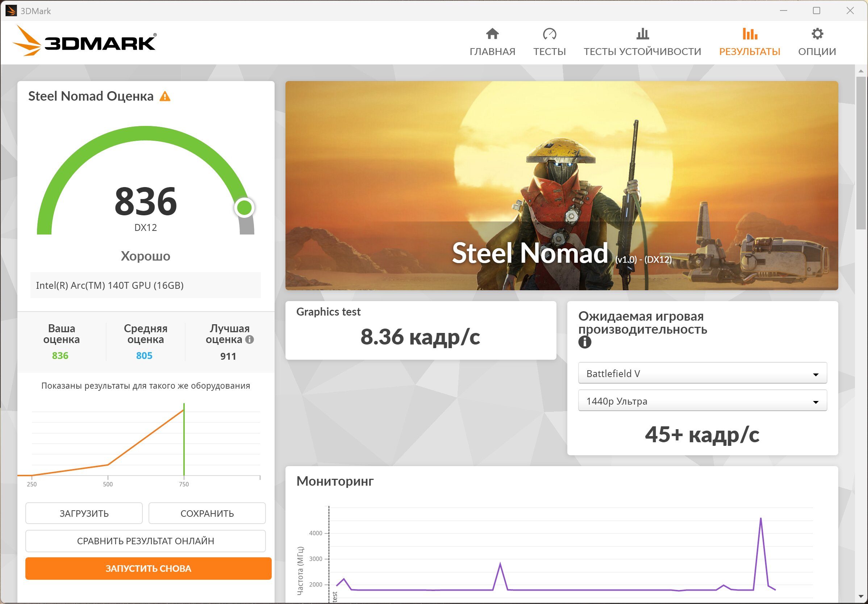
Task: Open the ТЕСТЫ tab label
Action: click(549, 51)
